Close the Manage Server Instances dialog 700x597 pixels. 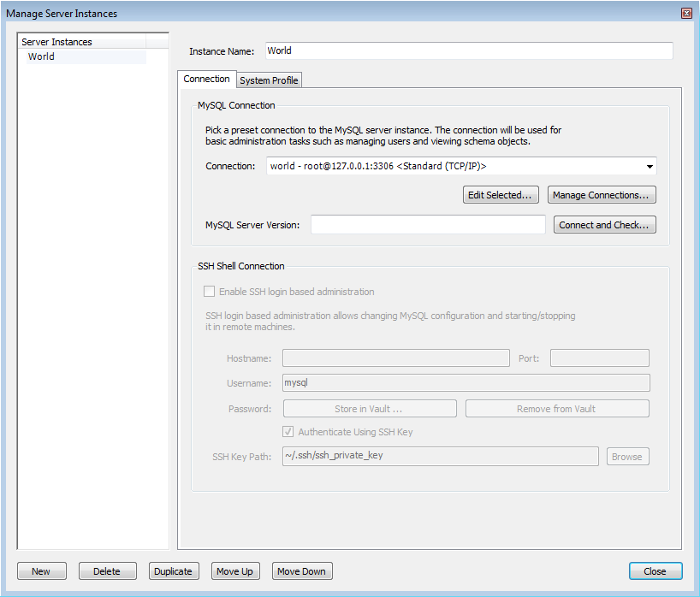click(x=655, y=570)
